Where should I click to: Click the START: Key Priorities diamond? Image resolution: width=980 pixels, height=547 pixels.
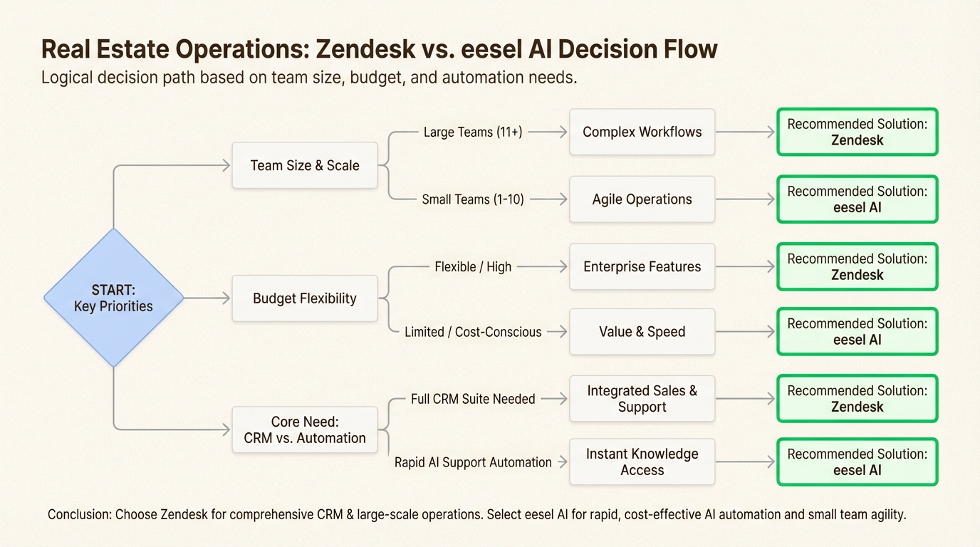coord(113,298)
